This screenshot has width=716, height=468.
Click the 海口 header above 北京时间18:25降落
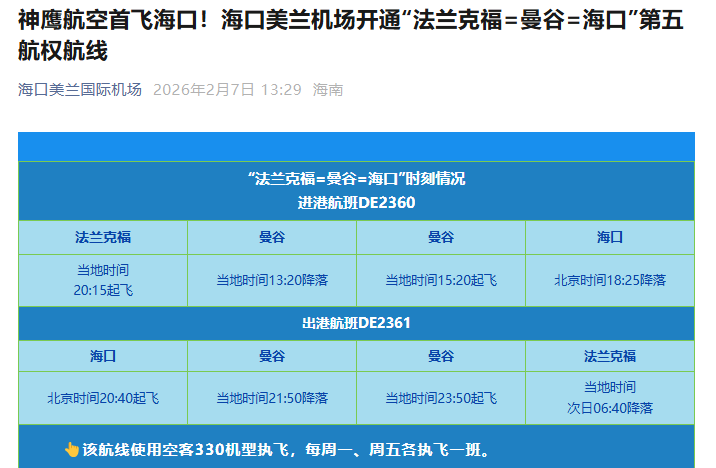[x=610, y=237]
